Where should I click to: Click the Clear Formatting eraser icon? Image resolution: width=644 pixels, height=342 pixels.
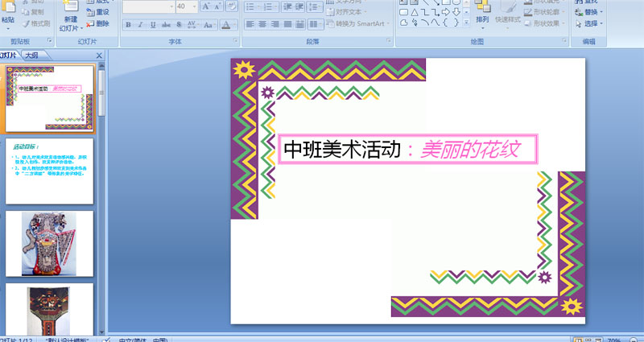click(232, 6)
